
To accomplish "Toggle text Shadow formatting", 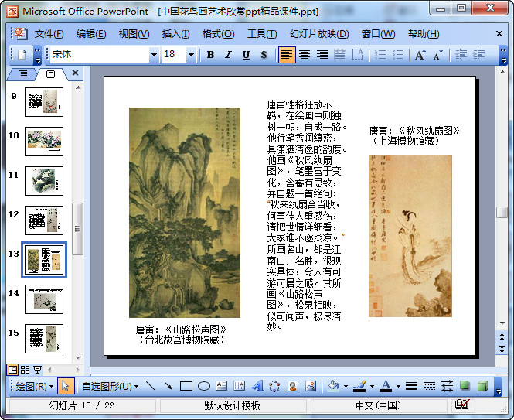I will [x=264, y=55].
